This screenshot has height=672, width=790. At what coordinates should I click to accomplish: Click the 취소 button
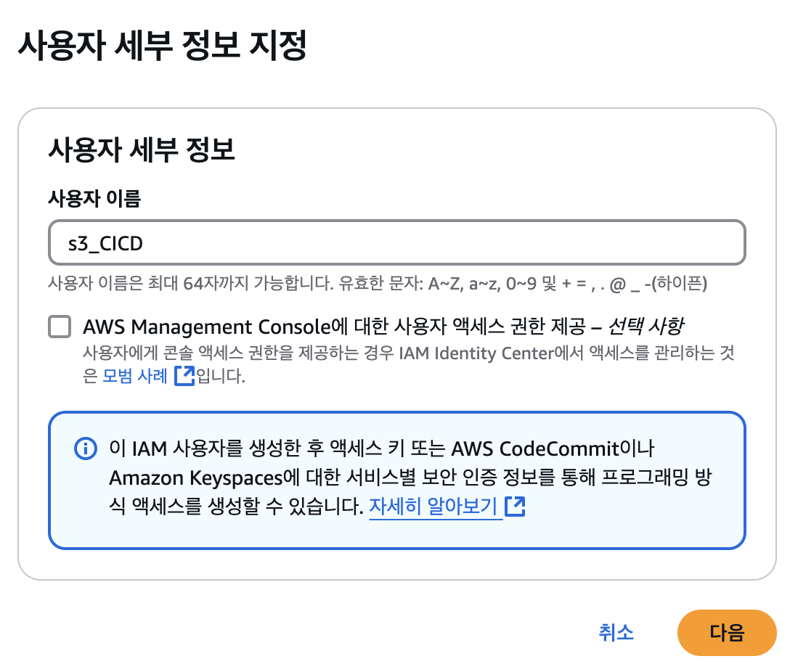616,632
